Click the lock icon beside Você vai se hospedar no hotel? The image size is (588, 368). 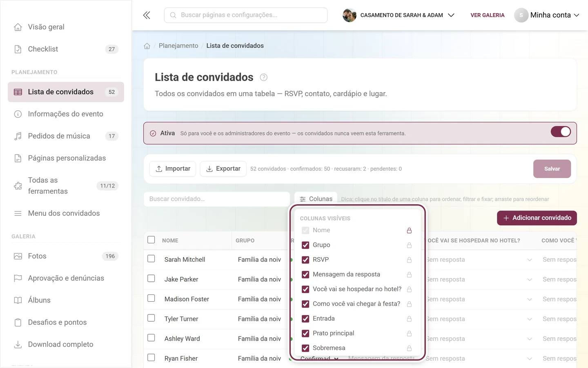point(409,289)
